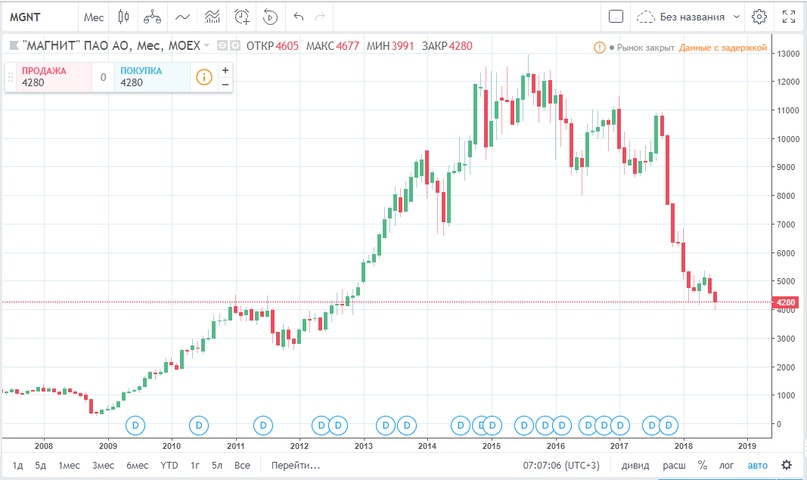The height and width of the screenshot is (480, 807).
Task: Open 'Мес' timeframe interval dropdown
Action: click(94, 17)
